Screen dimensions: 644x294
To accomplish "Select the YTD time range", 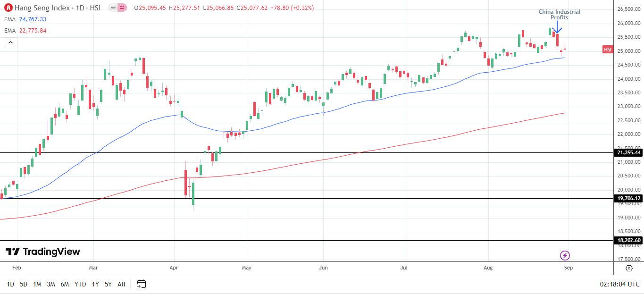I will (80, 284).
